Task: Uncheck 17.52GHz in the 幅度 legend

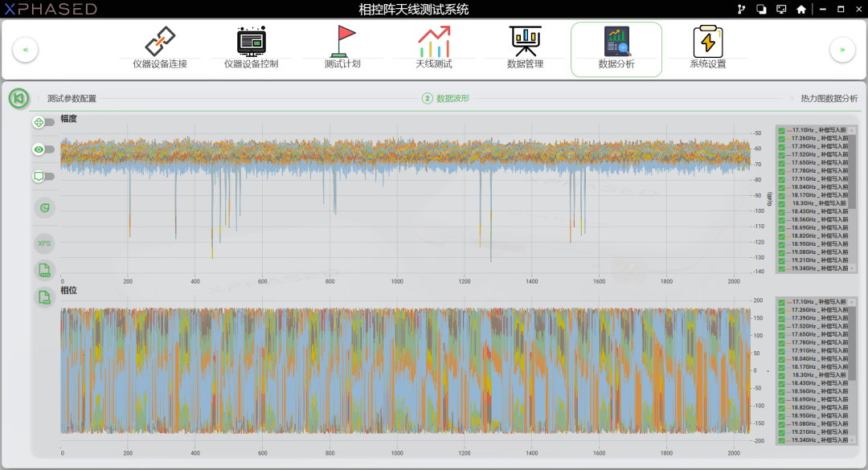Action: tap(782, 156)
